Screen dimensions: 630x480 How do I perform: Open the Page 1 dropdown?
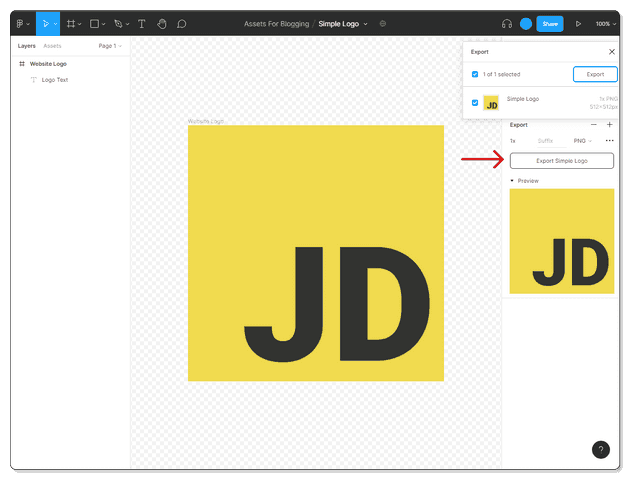point(110,46)
